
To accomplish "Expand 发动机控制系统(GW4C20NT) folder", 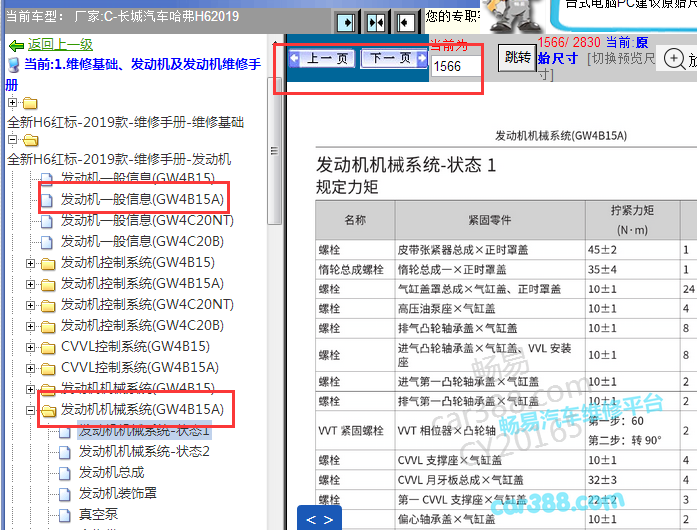I will coord(30,305).
